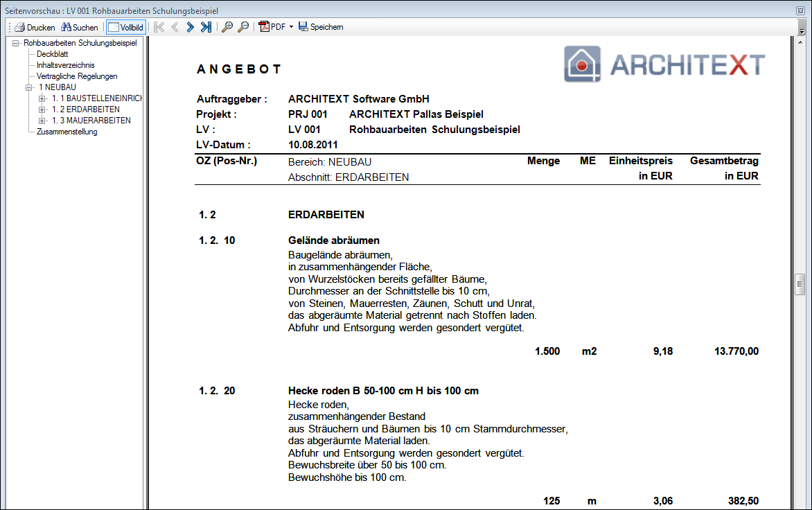This screenshot has height=510, width=812.
Task: Select the Rohbauarbeiten Schulungsbeispiel root entry
Action: [x=80, y=43]
